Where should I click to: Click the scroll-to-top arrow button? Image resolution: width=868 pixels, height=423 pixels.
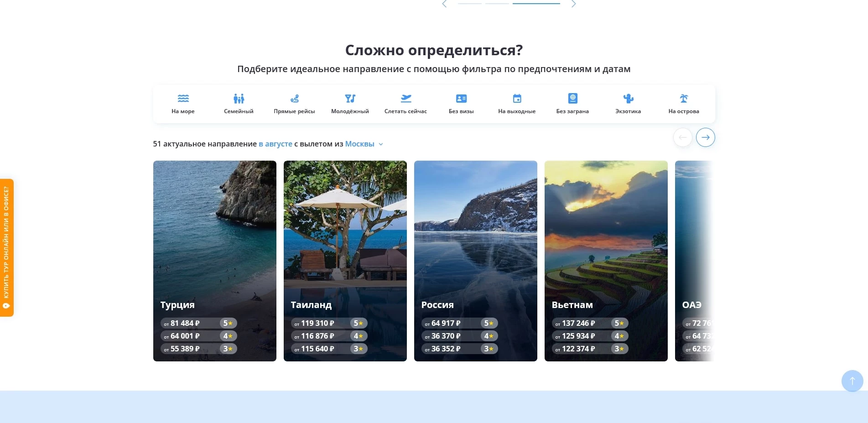pos(852,381)
